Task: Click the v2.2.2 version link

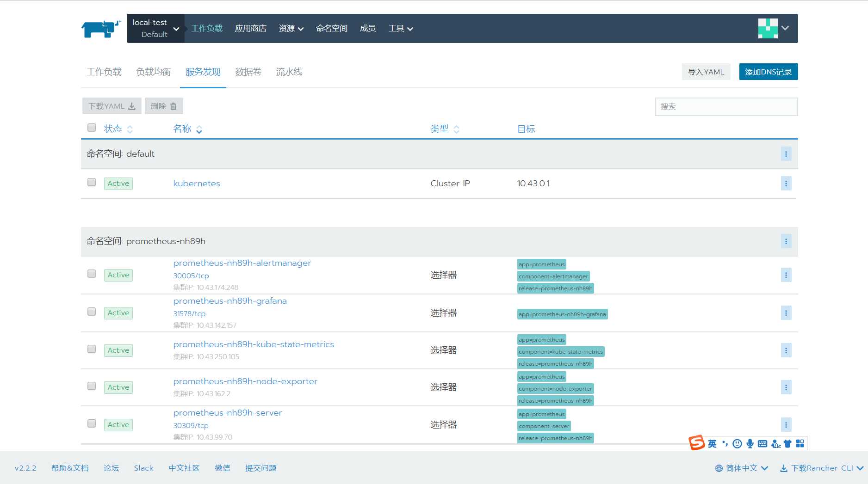Action: [x=25, y=468]
